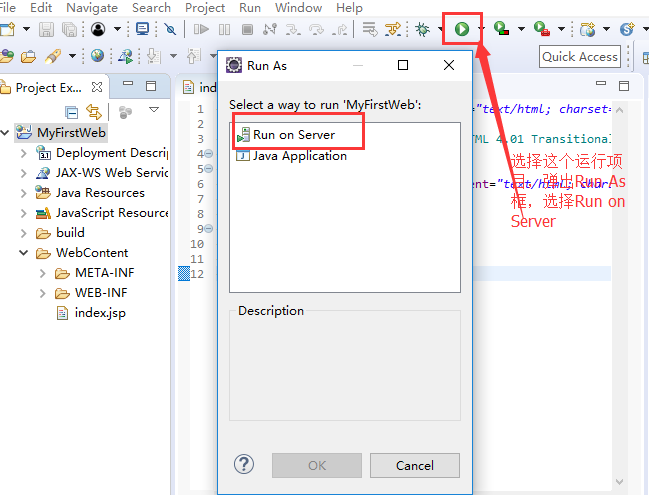This screenshot has height=495, width=649.
Task: Click the Collapse All icon in Project Explorer
Action: point(71,112)
